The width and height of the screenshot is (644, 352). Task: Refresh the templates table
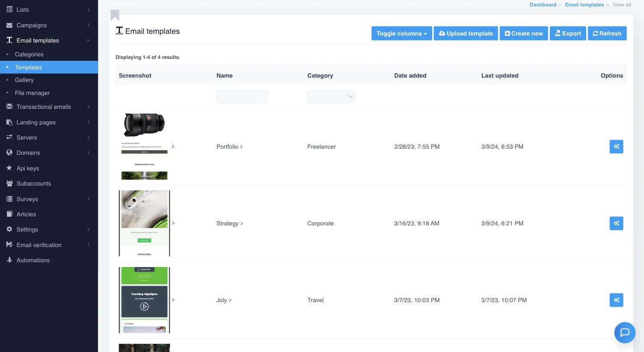607,33
